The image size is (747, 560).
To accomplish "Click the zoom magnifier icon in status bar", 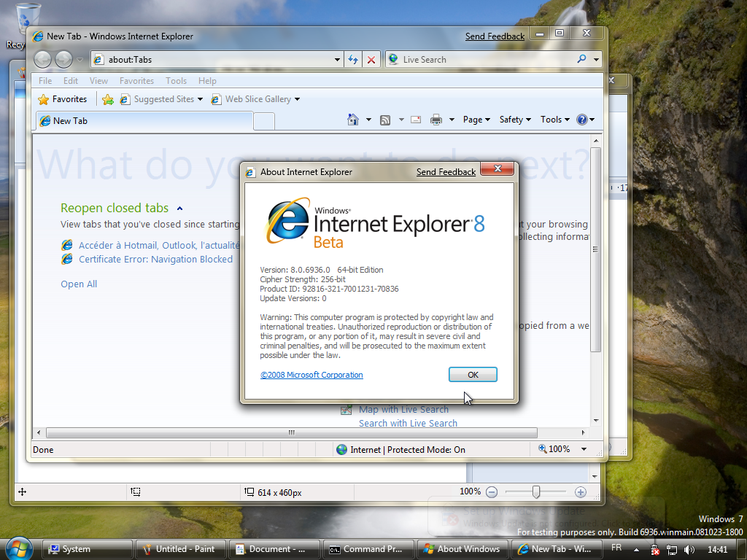I will click(x=542, y=448).
